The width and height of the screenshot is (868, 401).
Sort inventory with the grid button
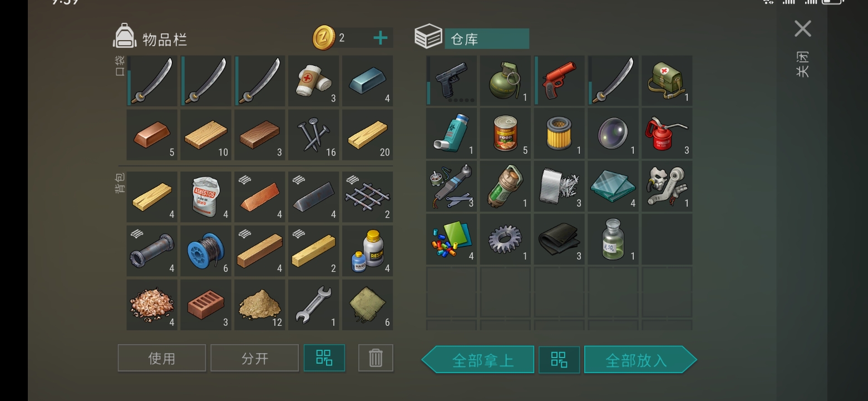coord(324,358)
